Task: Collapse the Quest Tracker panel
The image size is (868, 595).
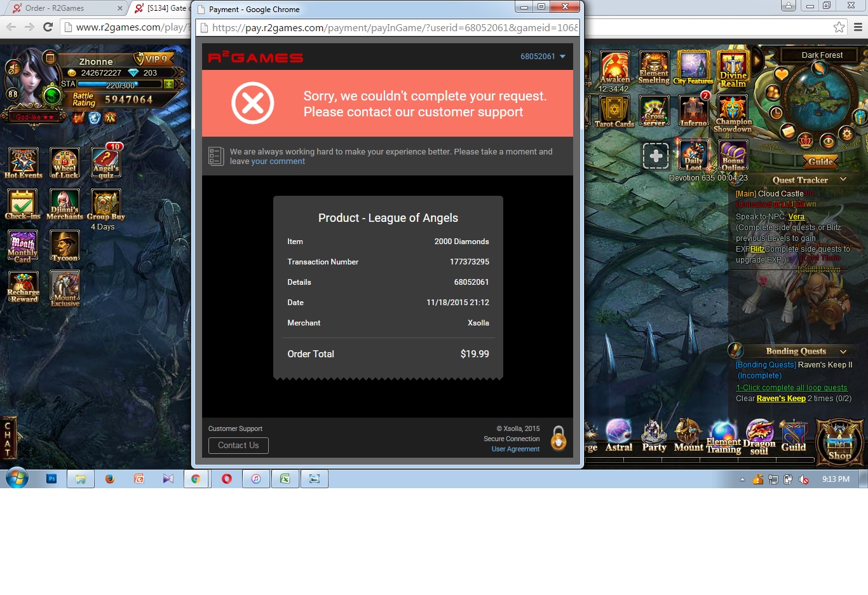Action: pyautogui.click(x=843, y=180)
